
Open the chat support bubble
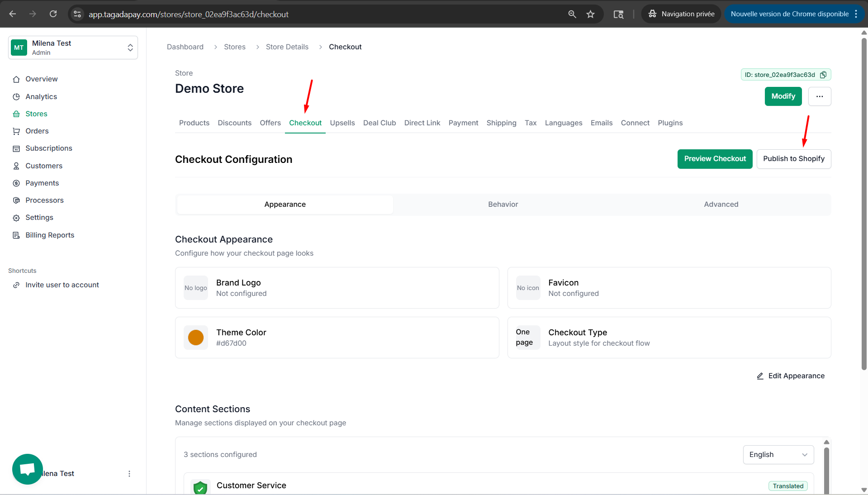28,469
